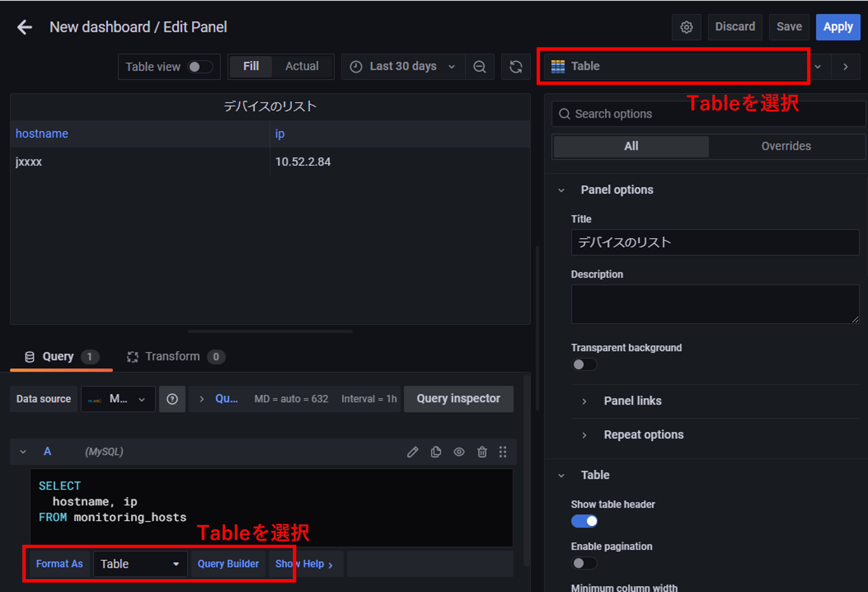The width and height of the screenshot is (868, 592).
Task: Click the blue Apply button
Action: [x=838, y=27]
